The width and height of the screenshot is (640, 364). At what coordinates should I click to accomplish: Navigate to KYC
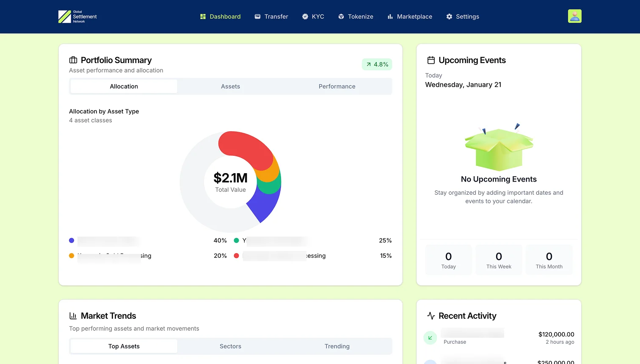click(313, 17)
